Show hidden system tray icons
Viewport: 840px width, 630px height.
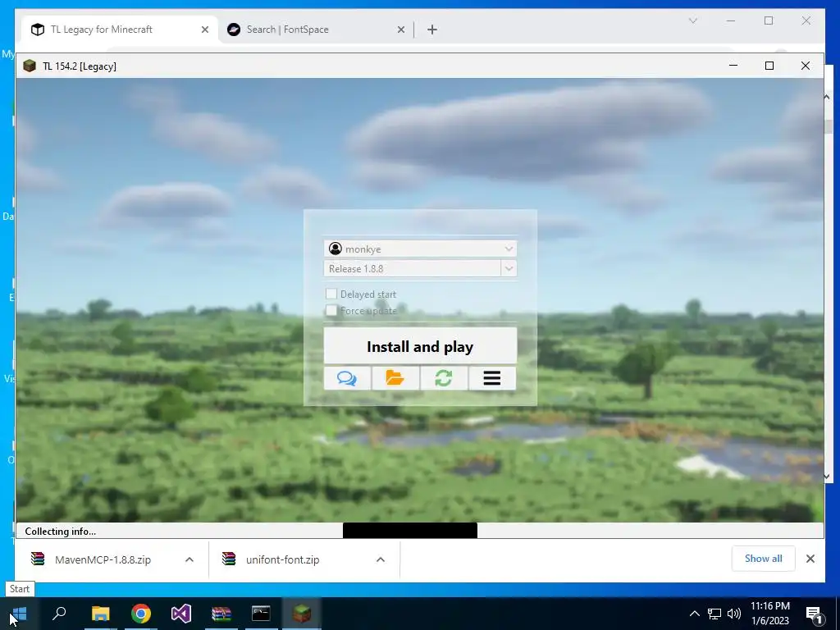[694, 614]
